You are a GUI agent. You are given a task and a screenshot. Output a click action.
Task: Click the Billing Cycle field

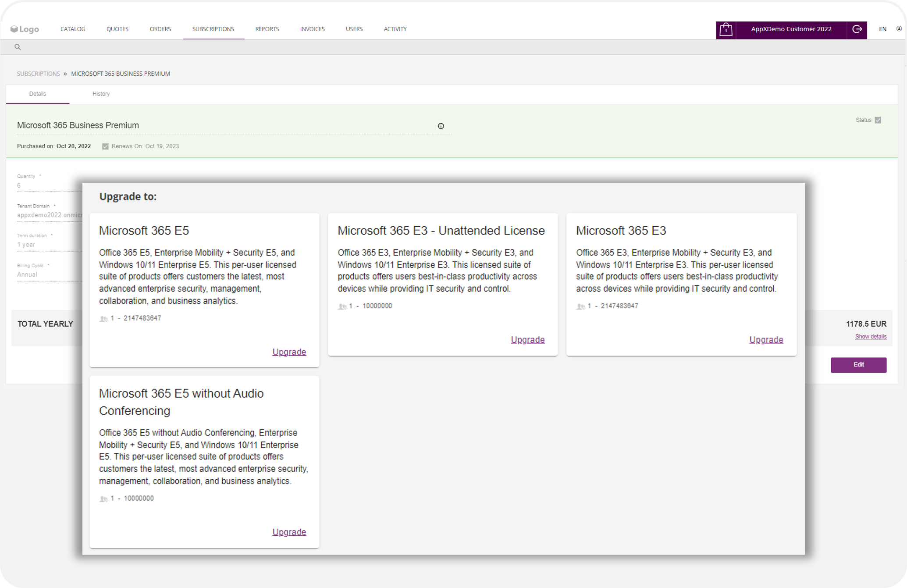(x=49, y=274)
